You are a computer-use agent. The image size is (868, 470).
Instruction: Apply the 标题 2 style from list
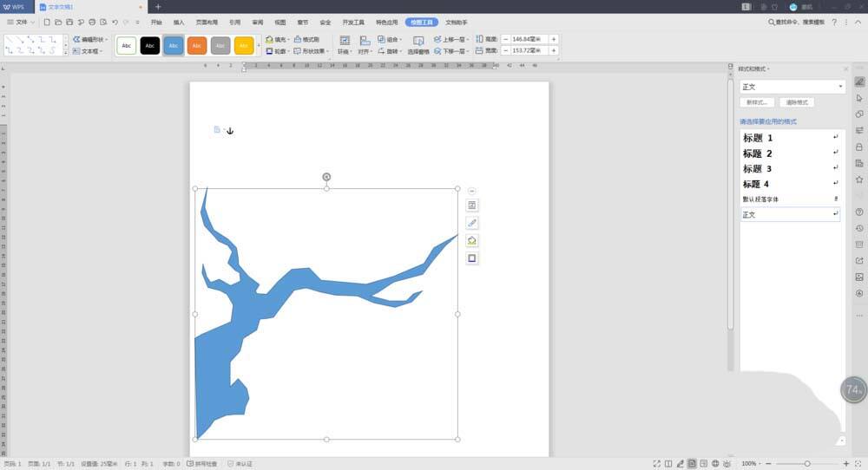pyautogui.click(x=758, y=153)
